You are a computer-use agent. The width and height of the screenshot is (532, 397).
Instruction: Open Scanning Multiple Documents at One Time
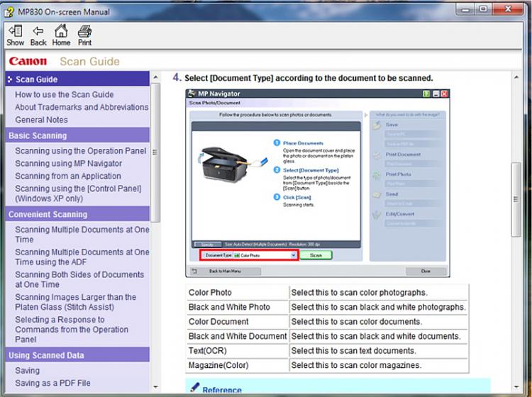pyautogui.click(x=82, y=234)
